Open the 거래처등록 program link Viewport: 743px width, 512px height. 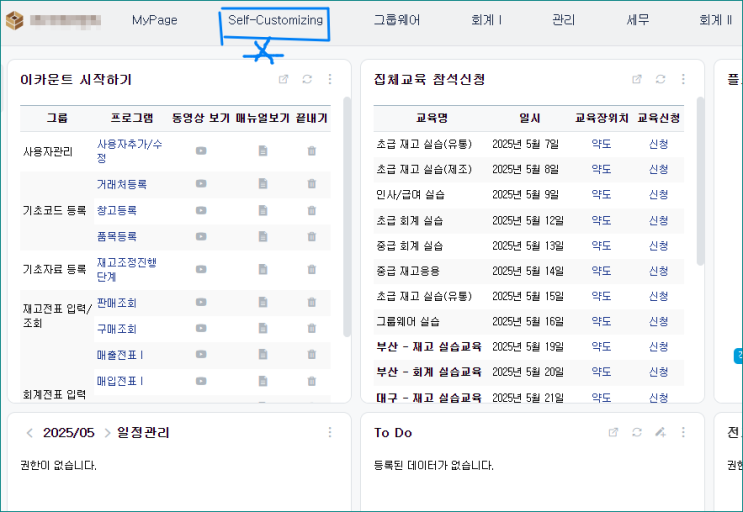(122, 184)
